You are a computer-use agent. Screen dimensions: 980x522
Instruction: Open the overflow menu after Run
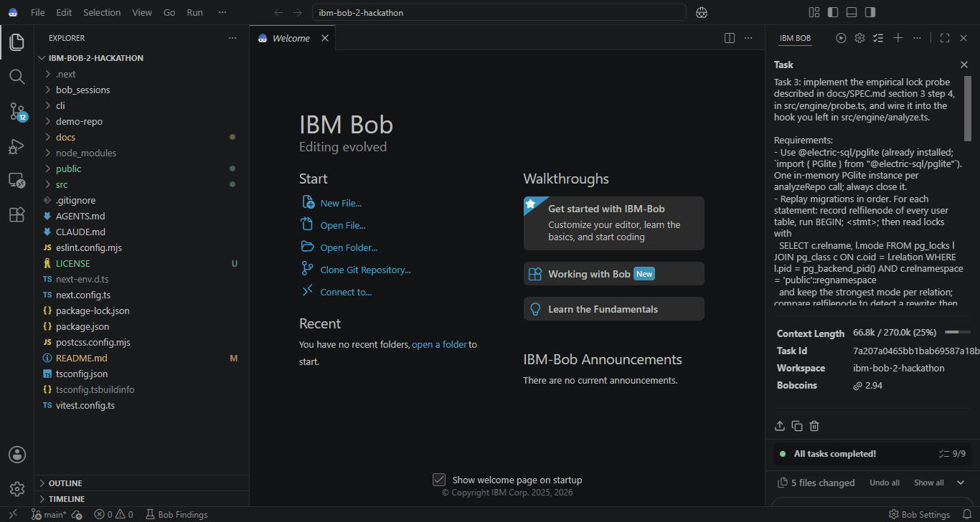pos(222,12)
